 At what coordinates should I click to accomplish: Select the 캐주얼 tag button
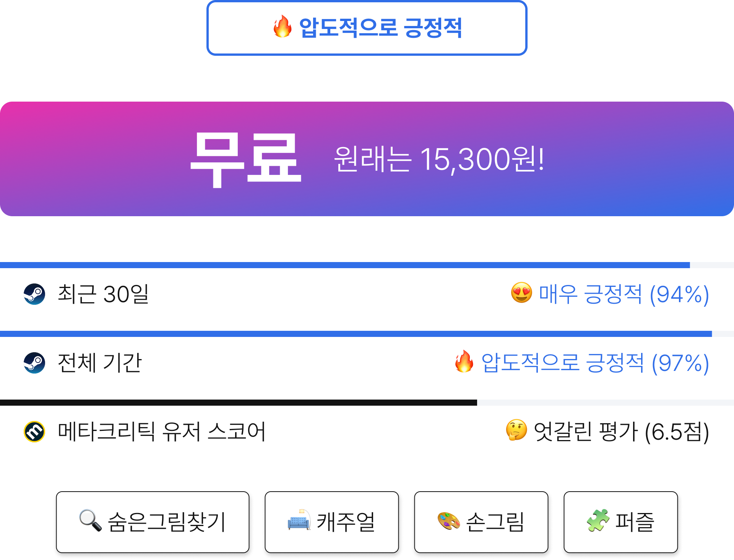[x=332, y=522]
